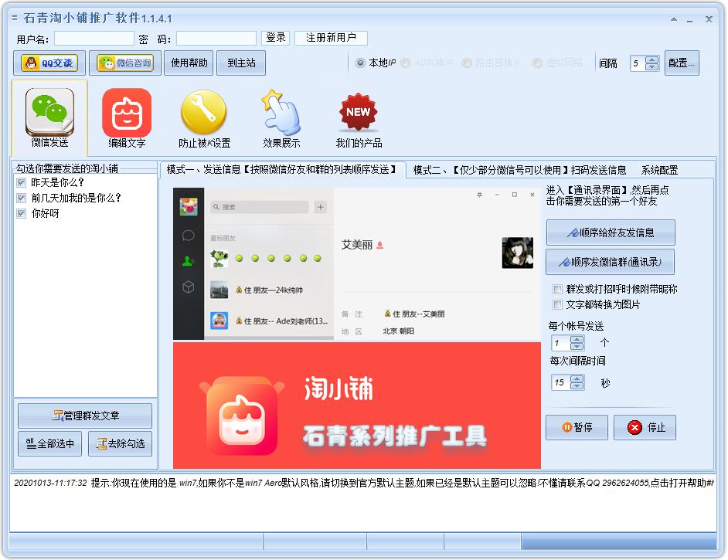Click the 登录 login button
Screen dimensions: 728x560
[276, 38]
